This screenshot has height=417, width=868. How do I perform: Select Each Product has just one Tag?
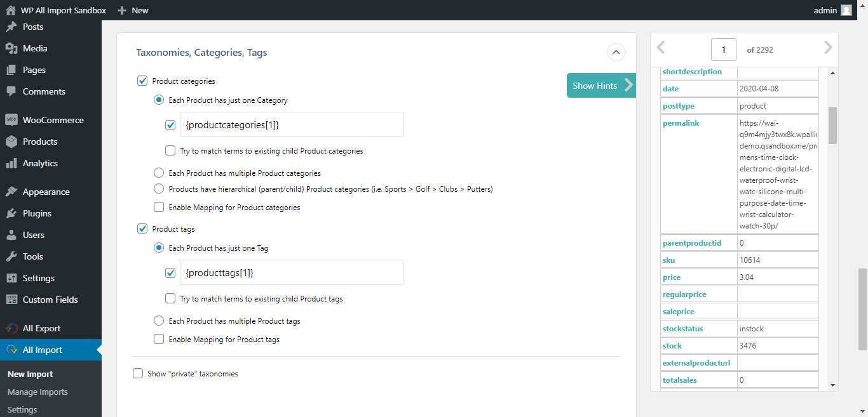coord(159,248)
